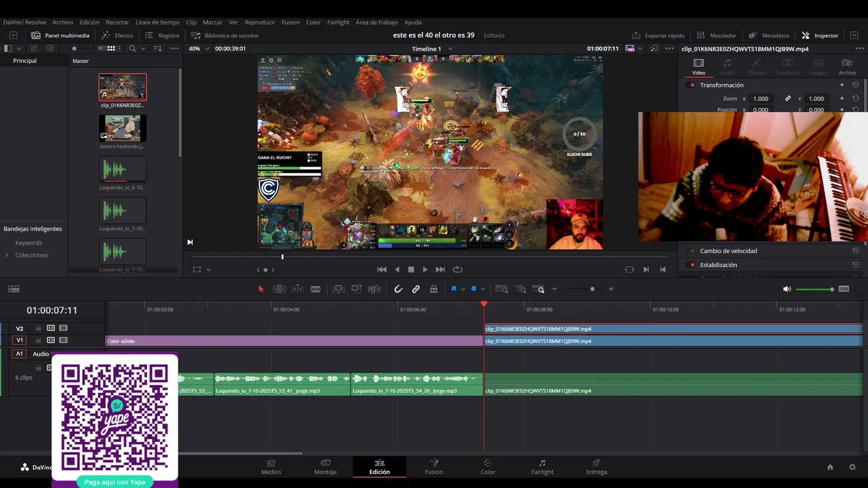Open the Archivo menu
Image resolution: width=868 pixels, height=488 pixels.
62,22
